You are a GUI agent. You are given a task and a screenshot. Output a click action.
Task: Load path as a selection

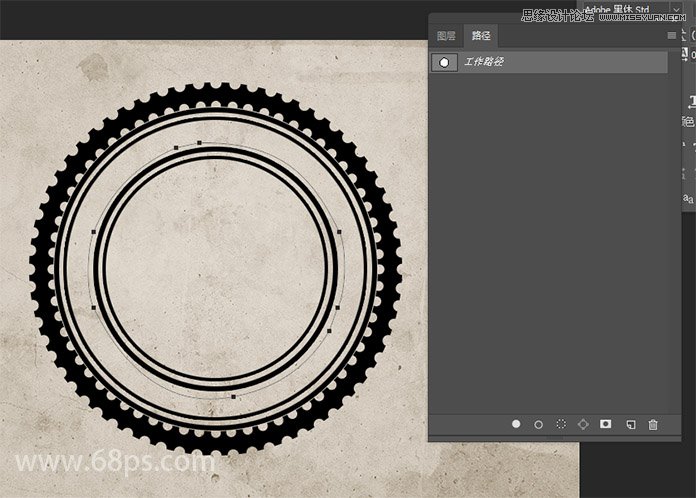click(561, 424)
